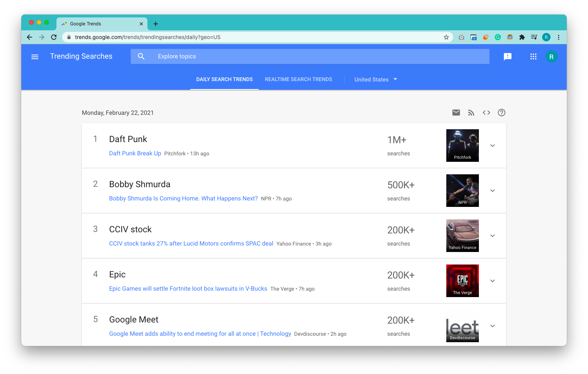The height and width of the screenshot is (374, 588).
Task: Open Chrome profile avatar in toolbar
Action: point(546,37)
